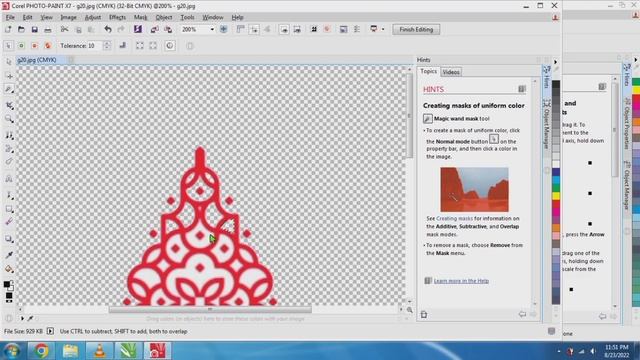Open the Adjust menu
The width and height of the screenshot is (640, 360).
pos(93,18)
